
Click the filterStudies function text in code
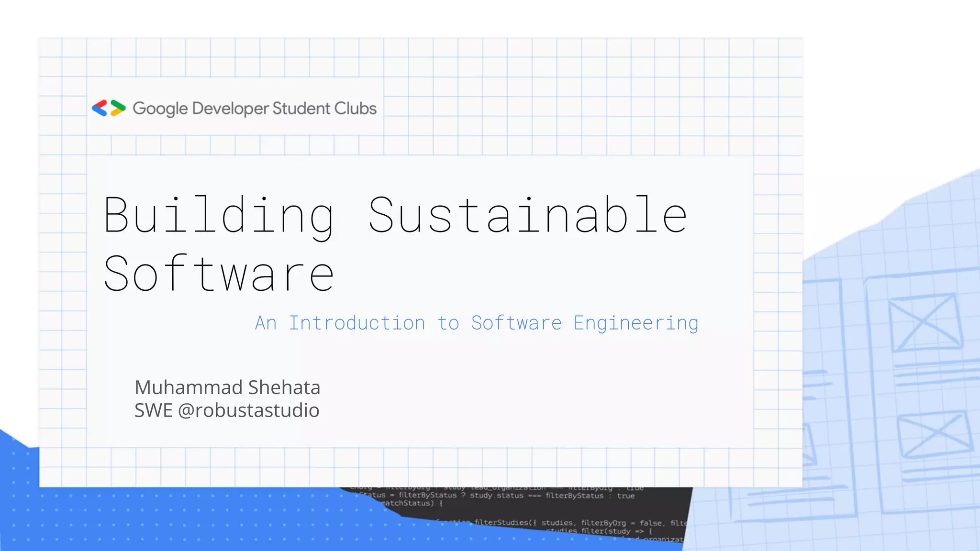[x=501, y=522]
